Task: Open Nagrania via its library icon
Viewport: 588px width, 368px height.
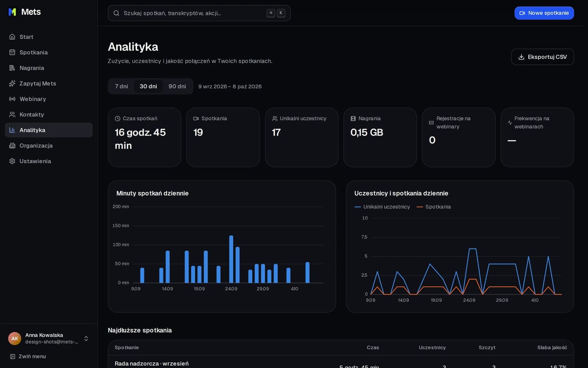Action: 12,68
